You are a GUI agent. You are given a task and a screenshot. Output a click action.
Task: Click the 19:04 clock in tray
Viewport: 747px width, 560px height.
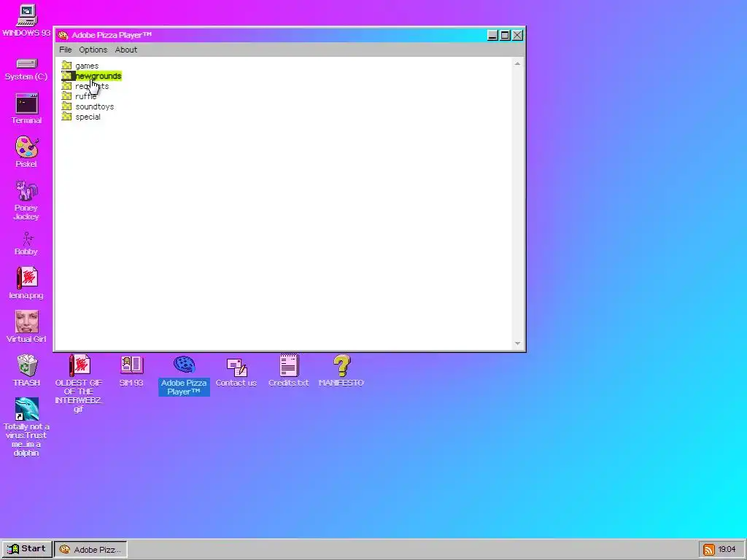tap(727, 550)
